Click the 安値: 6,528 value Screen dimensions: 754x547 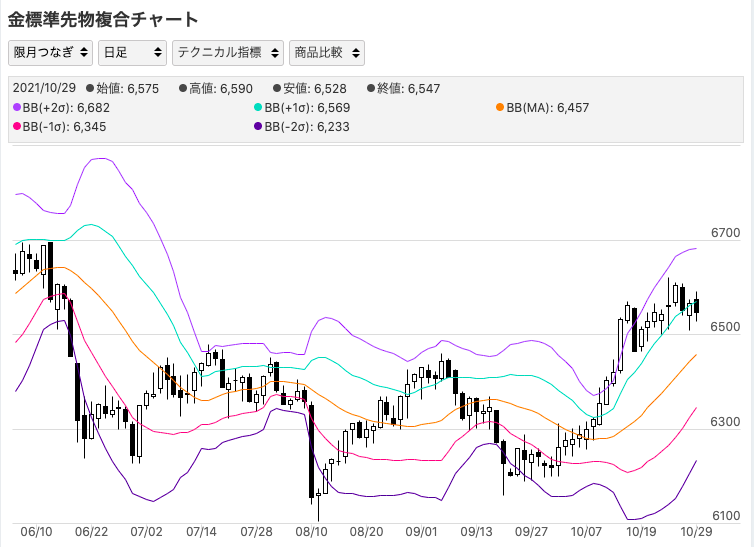click(314, 88)
